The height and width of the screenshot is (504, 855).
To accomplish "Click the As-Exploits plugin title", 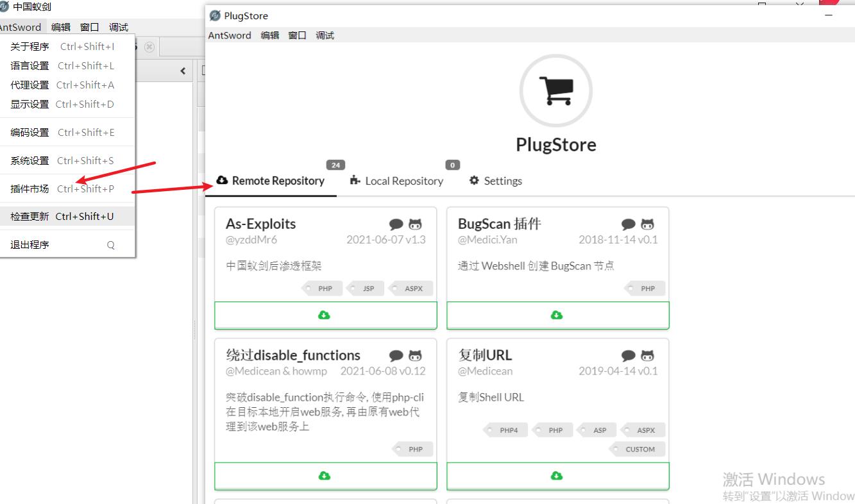I will (x=261, y=224).
